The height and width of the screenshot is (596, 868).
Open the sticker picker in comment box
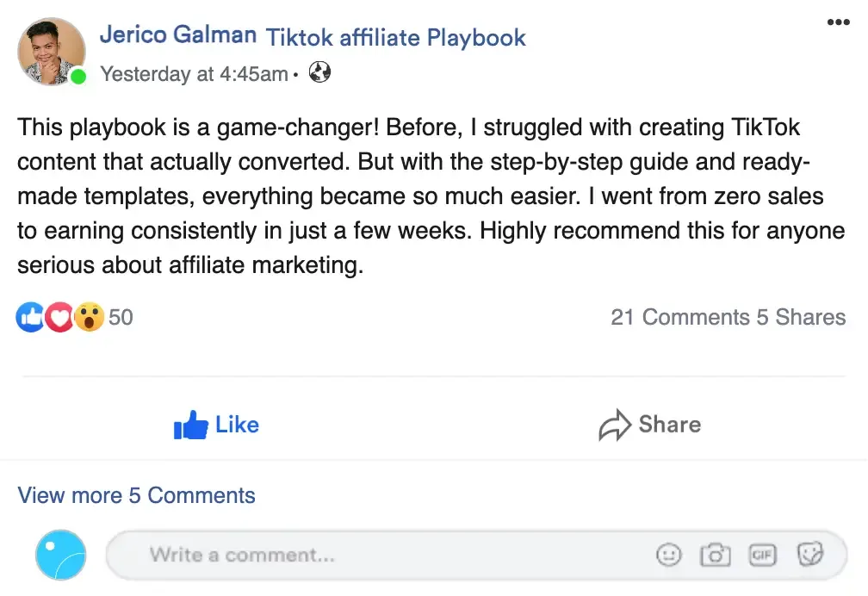tap(809, 556)
